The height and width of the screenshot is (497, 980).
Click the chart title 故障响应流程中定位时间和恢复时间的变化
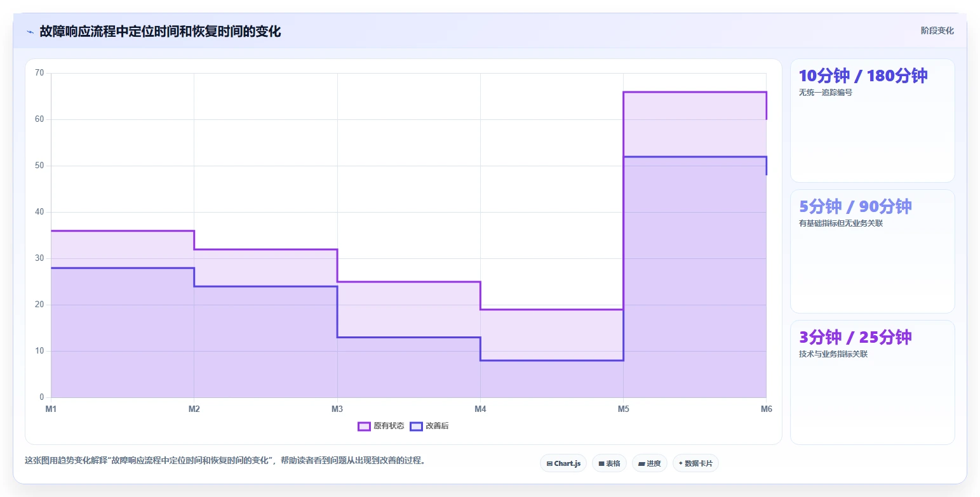(160, 31)
